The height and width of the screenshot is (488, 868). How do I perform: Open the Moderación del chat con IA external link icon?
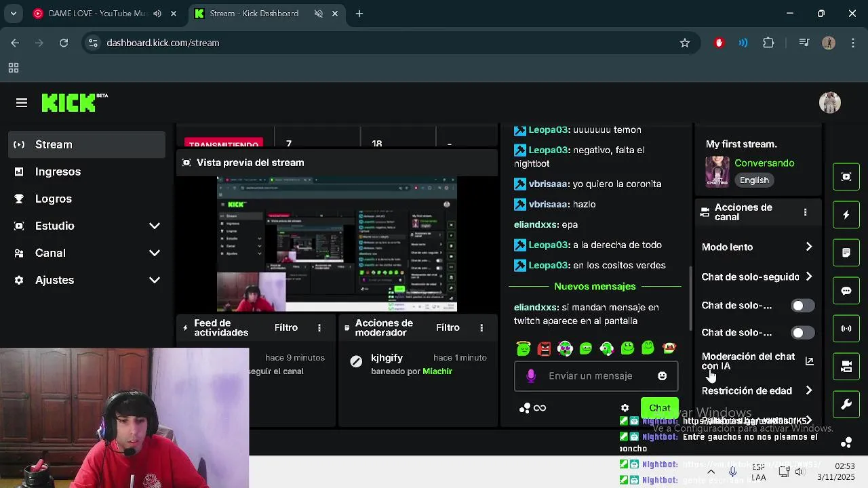(809, 361)
